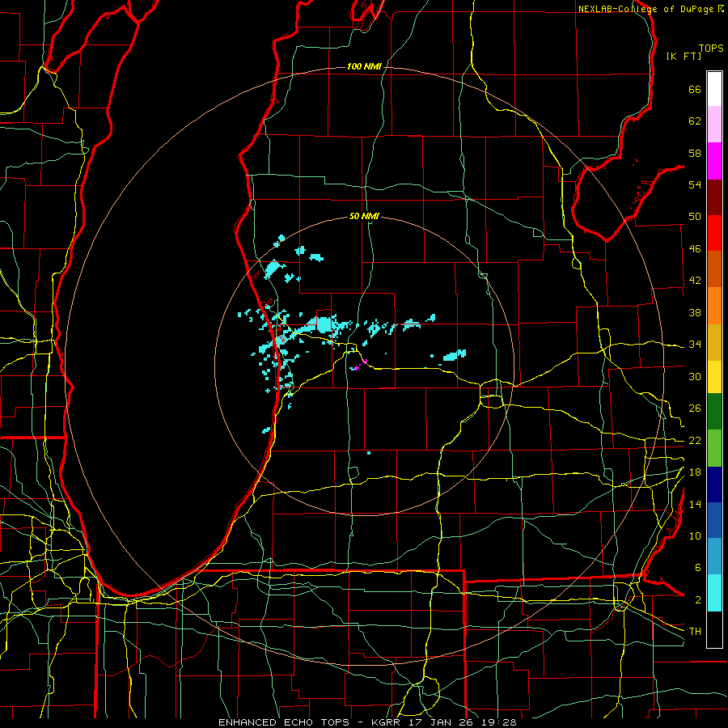Click the magenta high echo top pixels
This screenshot has width=728, height=728.
(x=359, y=365)
